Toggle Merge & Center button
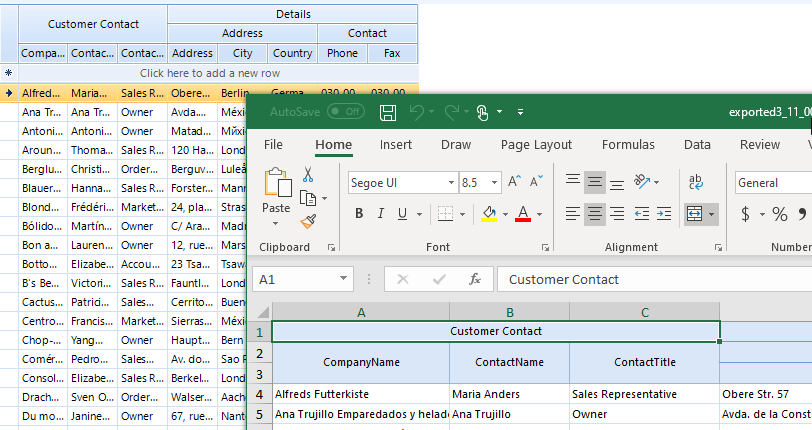 click(x=695, y=214)
